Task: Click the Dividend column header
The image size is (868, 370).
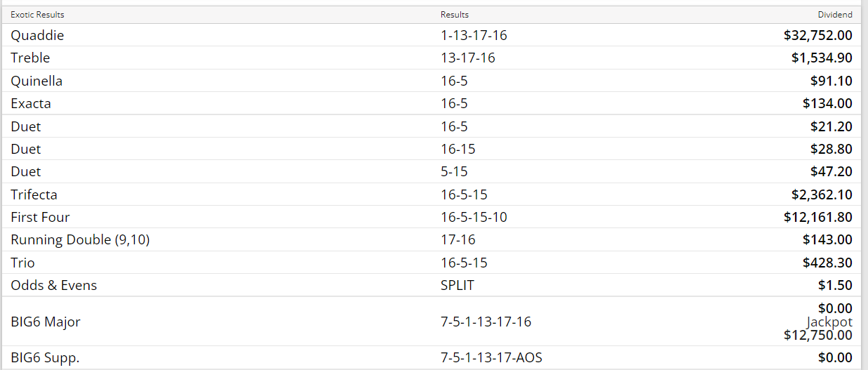Action: tap(835, 15)
